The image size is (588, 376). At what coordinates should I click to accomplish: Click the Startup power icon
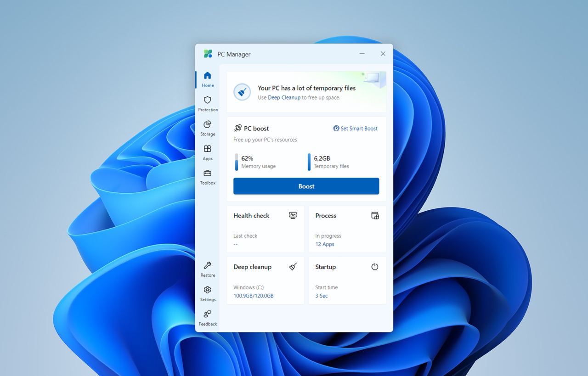pyautogui.click(x=375, y=267)
